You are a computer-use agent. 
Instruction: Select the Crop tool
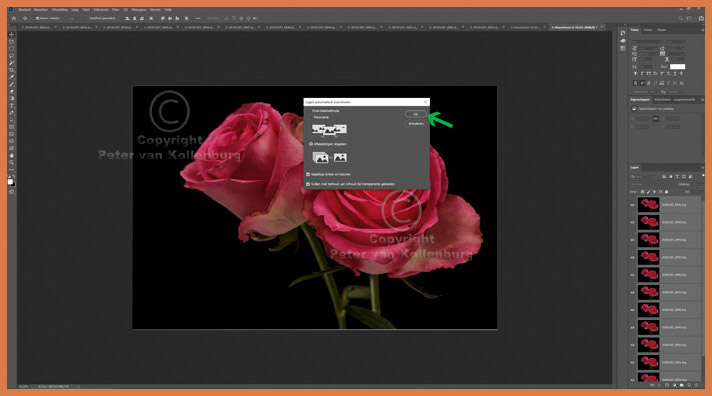coord(11,70)
